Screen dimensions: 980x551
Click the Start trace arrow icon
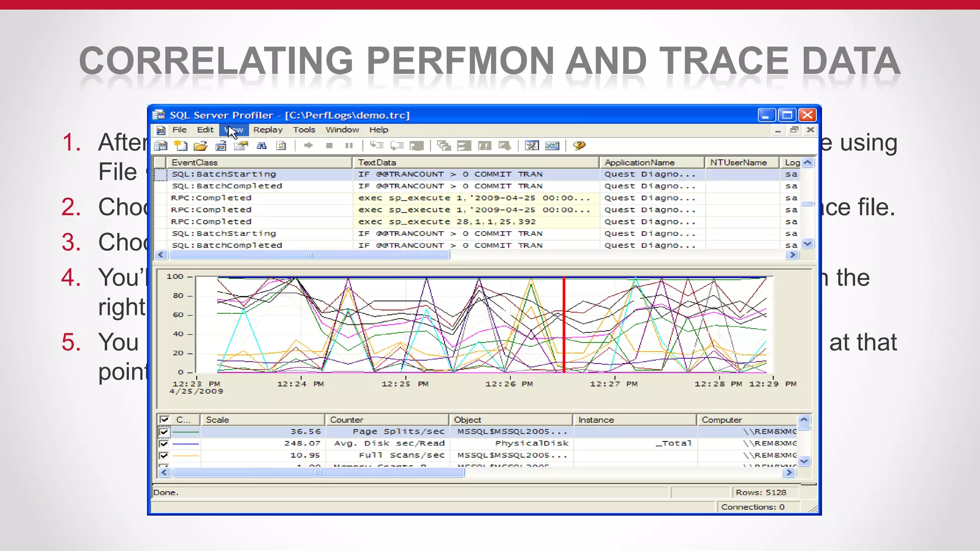coord(309,145)
